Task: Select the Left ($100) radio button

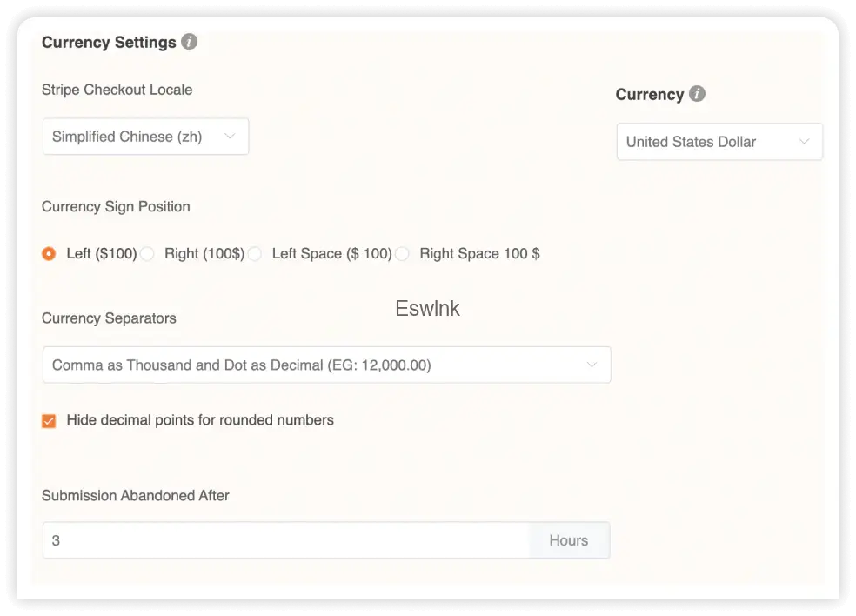Action: 49,254
